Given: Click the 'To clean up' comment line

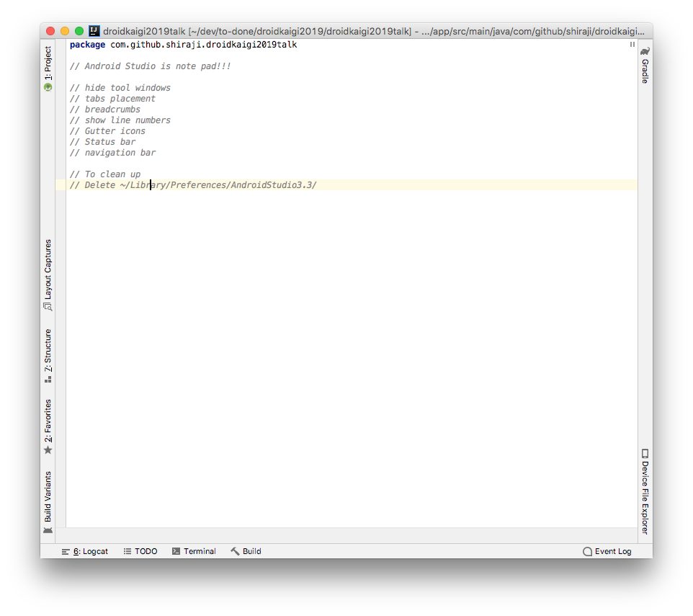Looking at the screenshot, I should (104, 174).
